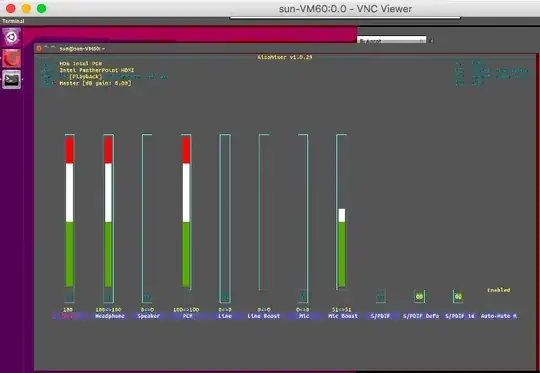Select the S/PDIF channel label

coord(381,316)
